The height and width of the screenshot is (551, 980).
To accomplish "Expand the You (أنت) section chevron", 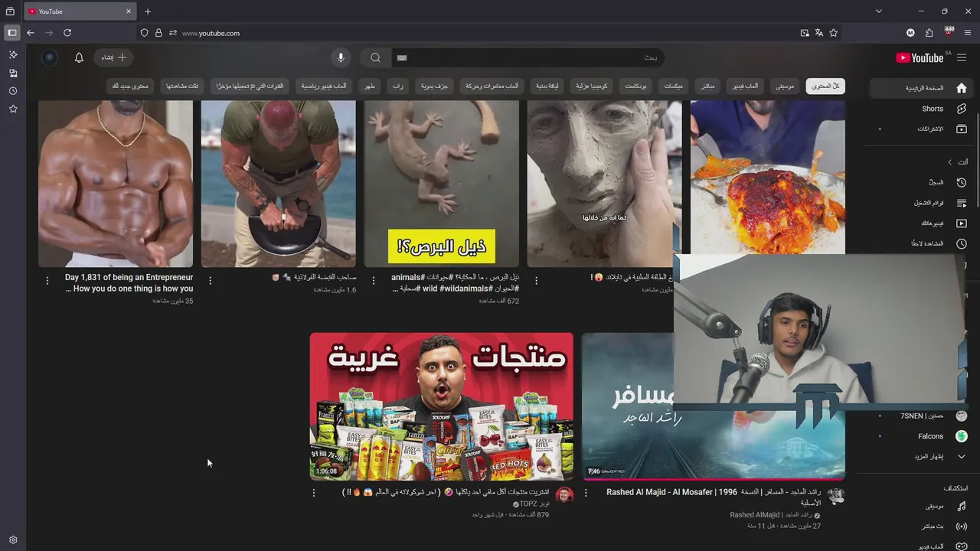I will 949,162.
